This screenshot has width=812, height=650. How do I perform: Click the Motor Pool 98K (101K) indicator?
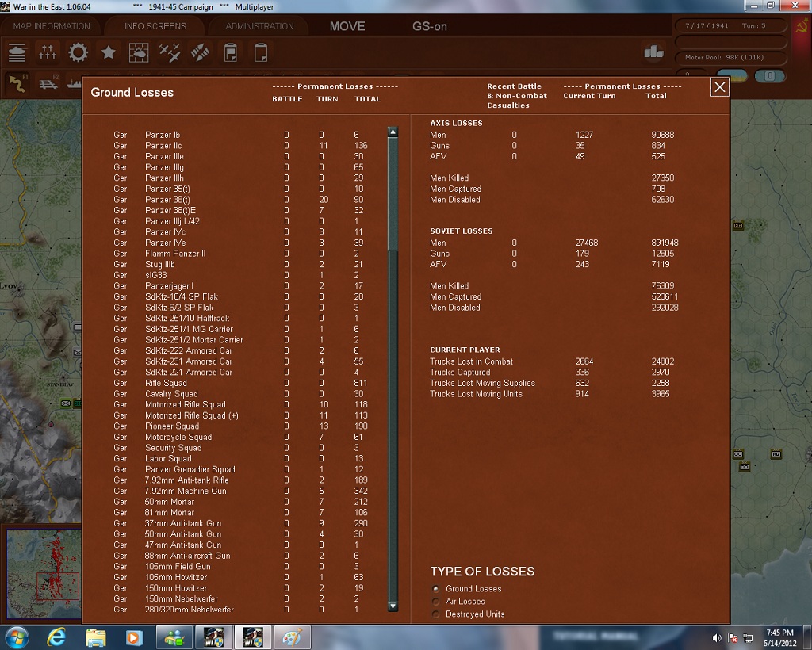pyautogui.click(x=730, y=57)
